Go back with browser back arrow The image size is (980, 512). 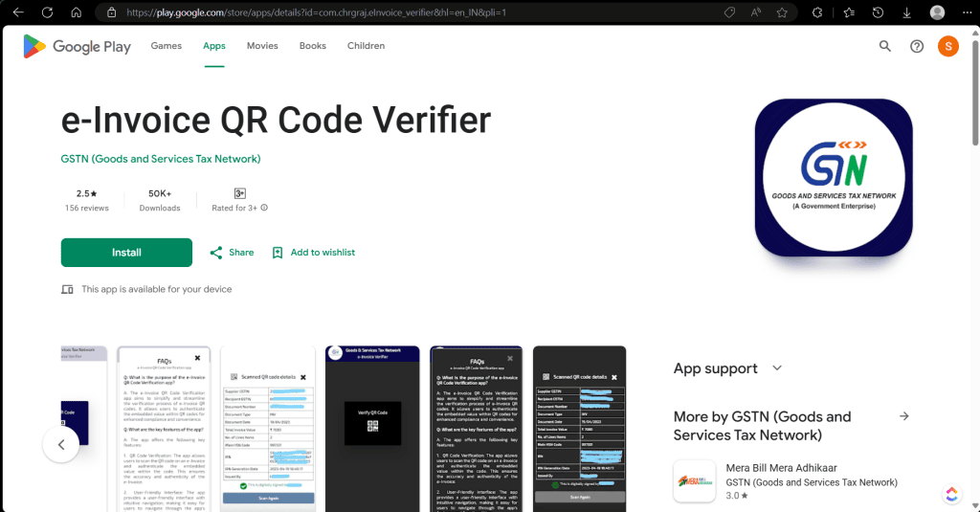(x=18, y=12)
